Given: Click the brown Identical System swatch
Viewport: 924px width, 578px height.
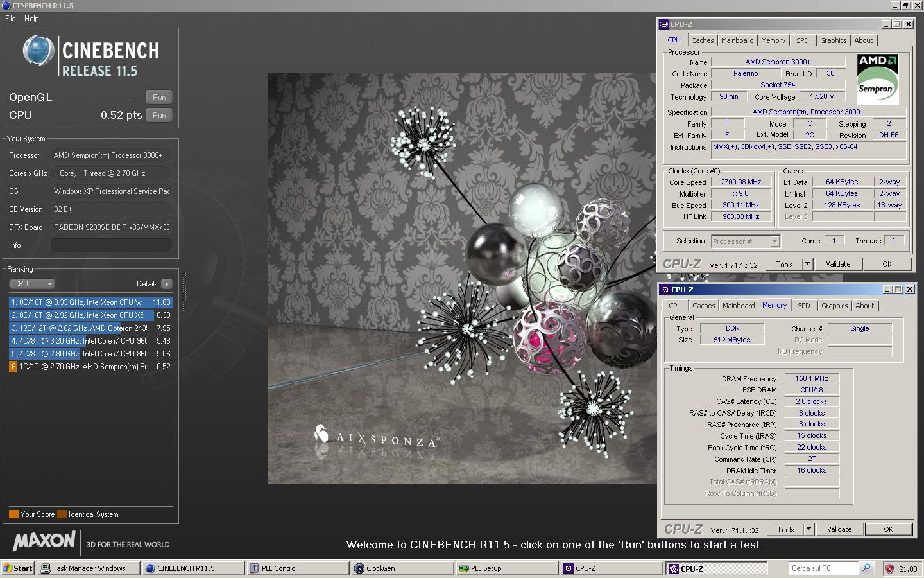Looking at the screenshot, I should 62,514.
